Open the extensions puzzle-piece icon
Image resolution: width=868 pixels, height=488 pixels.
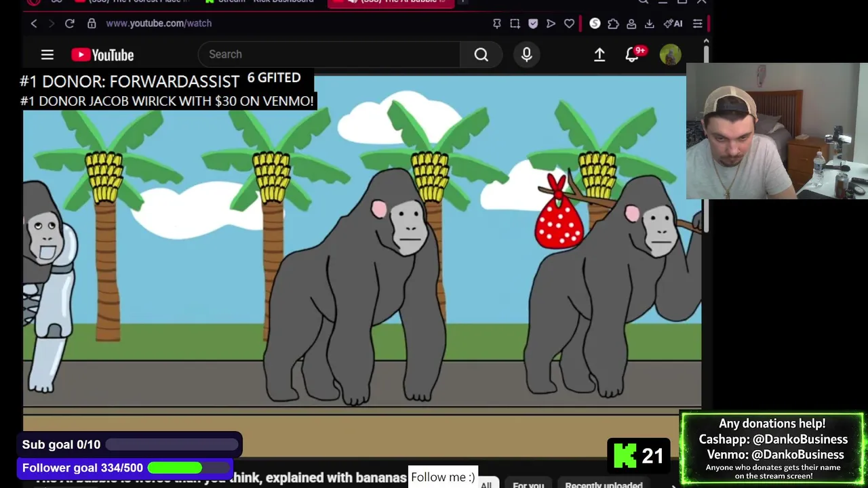click(x=613, y=24)
